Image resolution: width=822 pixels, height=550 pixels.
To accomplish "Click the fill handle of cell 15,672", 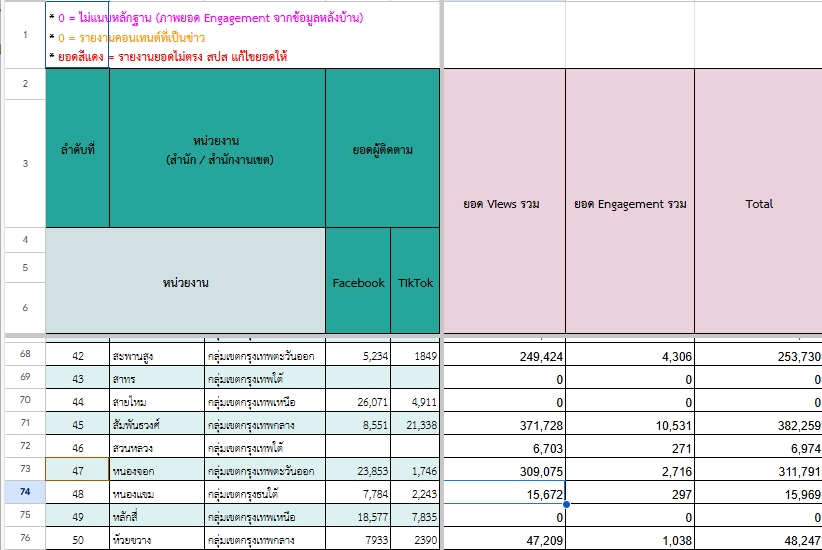I will click(x=566, y=503).
